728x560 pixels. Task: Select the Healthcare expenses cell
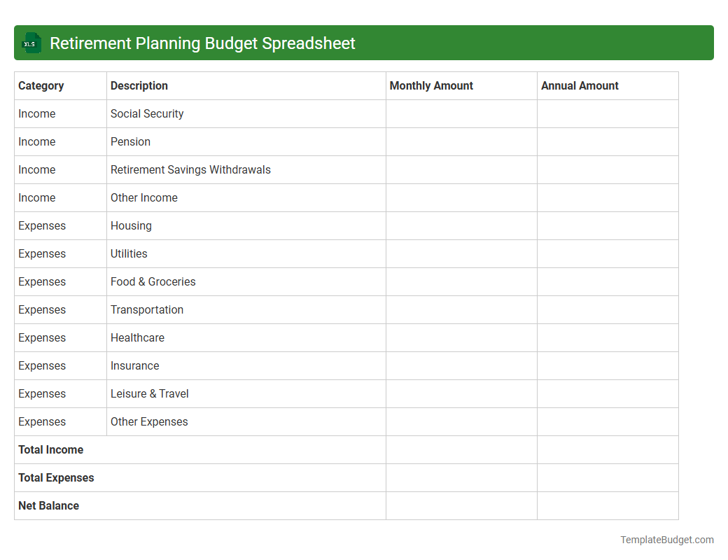tap(137, 337)
